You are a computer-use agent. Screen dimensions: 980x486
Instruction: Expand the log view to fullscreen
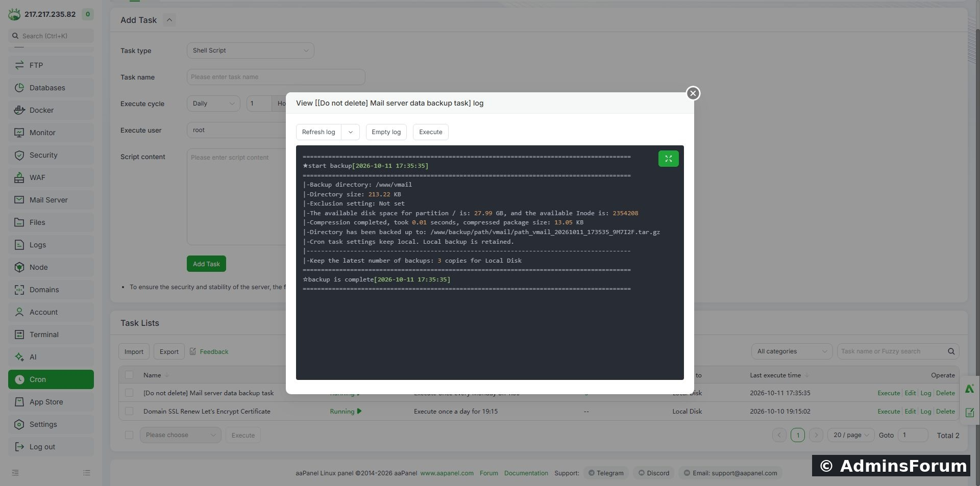tap(668, 159)
